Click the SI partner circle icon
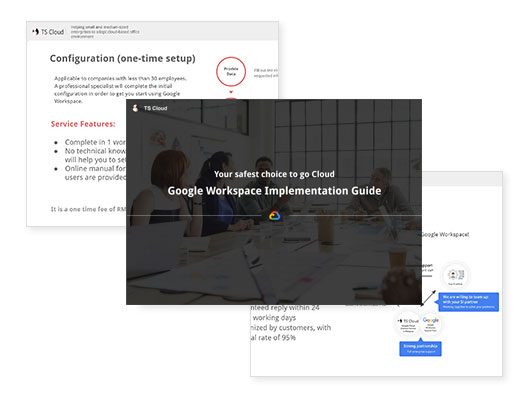The height and width of the screenshot is (400, 525). [455, 275]
